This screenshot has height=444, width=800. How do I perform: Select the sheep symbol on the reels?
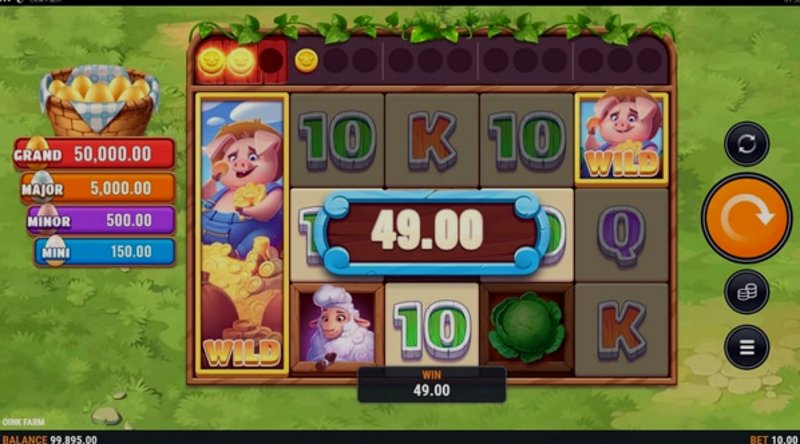pyautogui.click(x=337, y=329)
